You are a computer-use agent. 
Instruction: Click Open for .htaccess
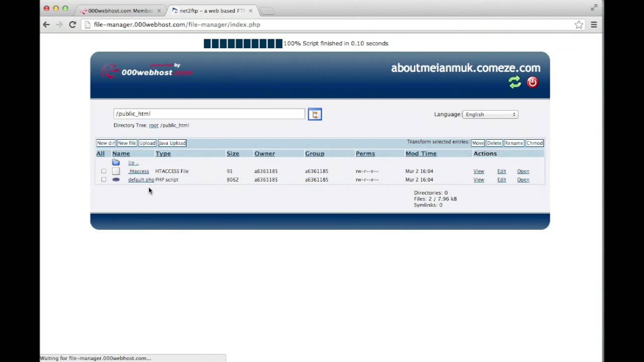(523, 171)
